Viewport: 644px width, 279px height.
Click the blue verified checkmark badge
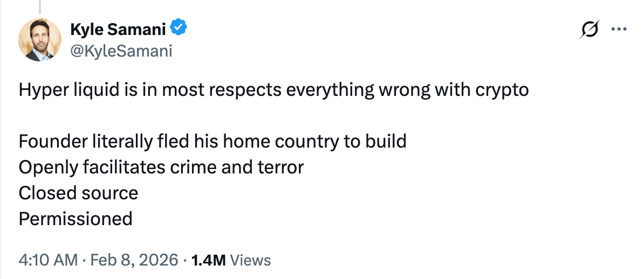click(179, 29)
